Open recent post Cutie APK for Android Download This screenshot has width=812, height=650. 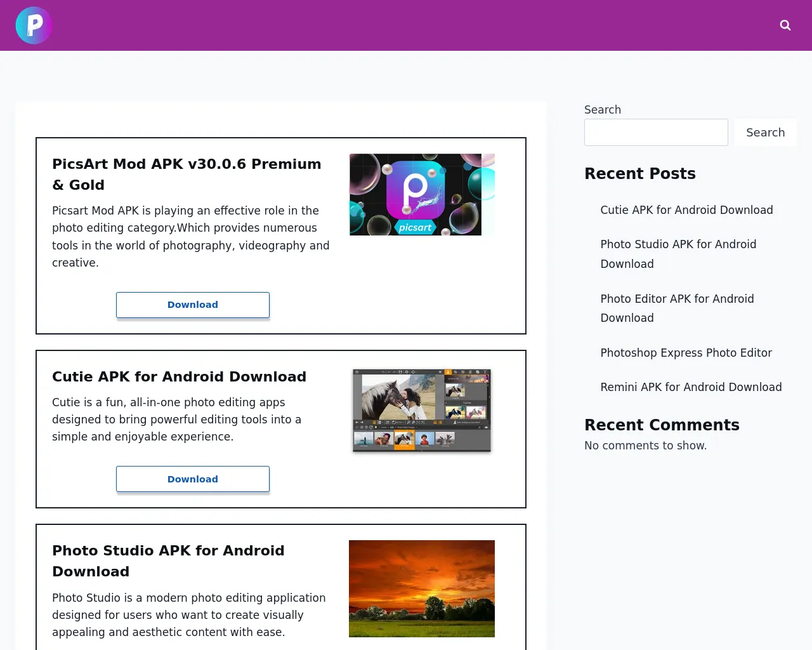[686, 210]
